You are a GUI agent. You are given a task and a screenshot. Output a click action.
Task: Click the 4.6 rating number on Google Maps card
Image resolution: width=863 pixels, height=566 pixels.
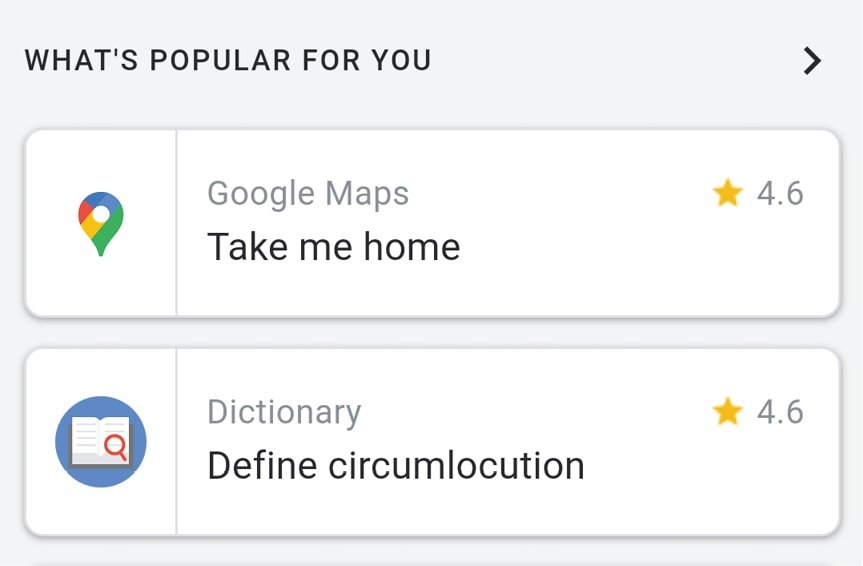tap(780, 193)
